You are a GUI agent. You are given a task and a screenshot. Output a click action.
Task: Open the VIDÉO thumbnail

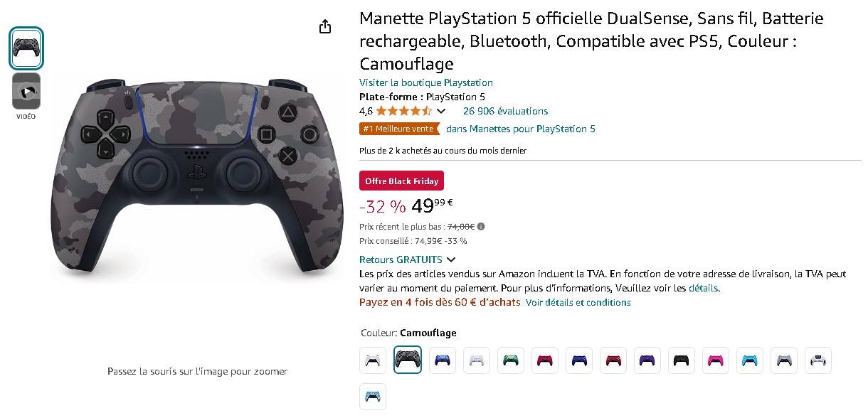26,91
